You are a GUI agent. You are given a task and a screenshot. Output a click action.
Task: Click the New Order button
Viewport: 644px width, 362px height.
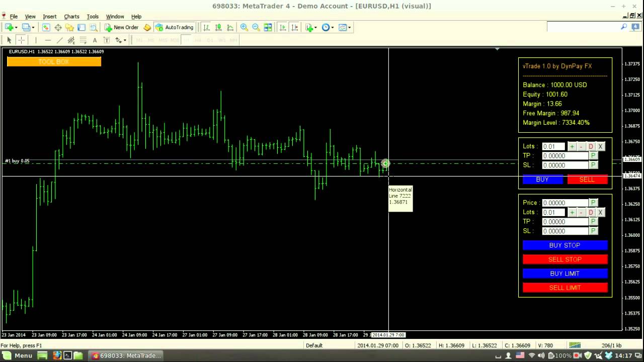pyautogui.click(x=121, y=27)
